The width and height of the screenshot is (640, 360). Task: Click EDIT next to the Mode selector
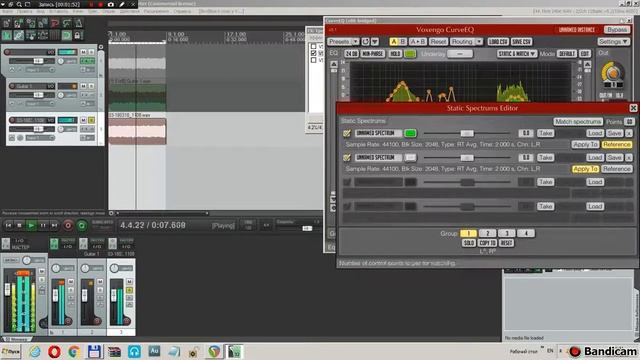[x=585, y=54]
